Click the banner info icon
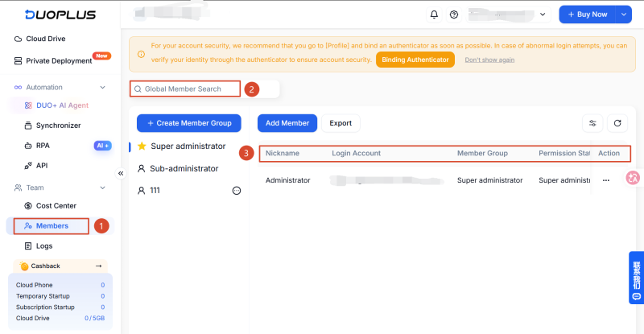The height and width of the screenshot is (334, 644). (x=141, y=54)
